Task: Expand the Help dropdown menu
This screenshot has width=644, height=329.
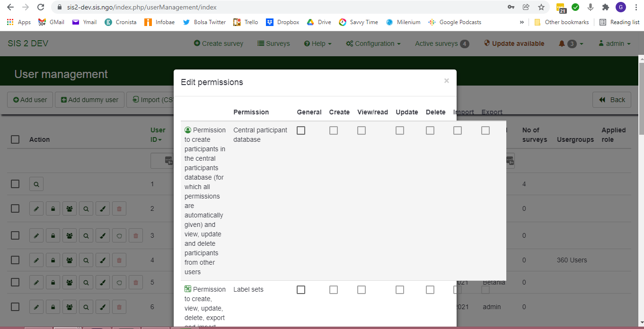Action: [x=318, y=43]
